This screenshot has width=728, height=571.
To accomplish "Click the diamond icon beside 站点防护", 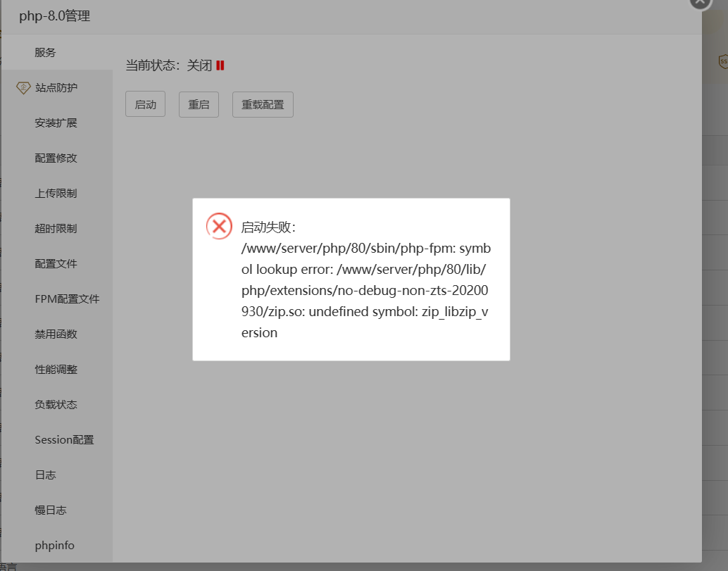I will click(23, 88).
